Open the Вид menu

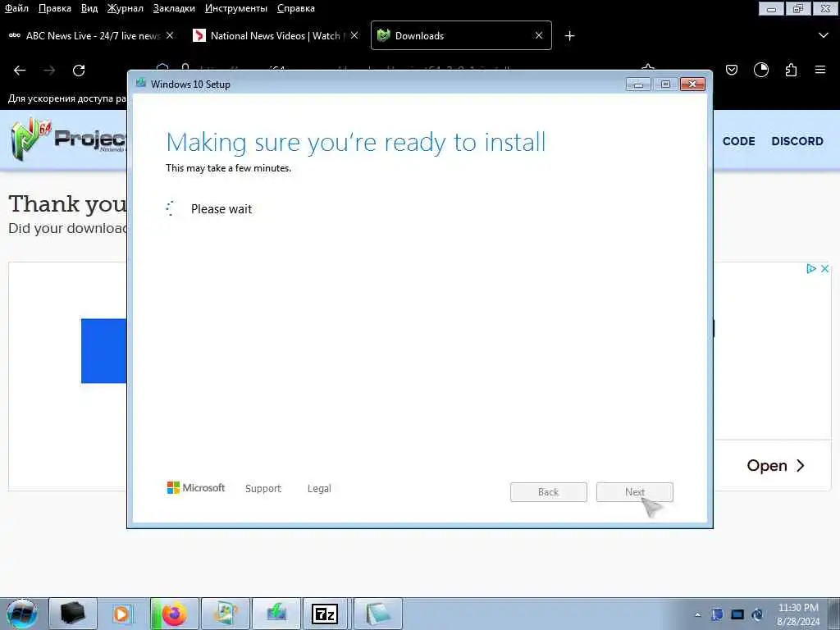89,8
